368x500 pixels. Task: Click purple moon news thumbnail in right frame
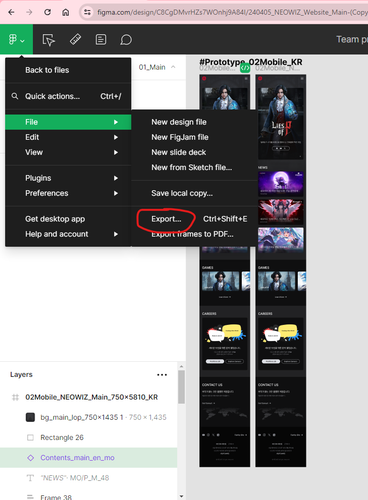click(x=281, y=184)
